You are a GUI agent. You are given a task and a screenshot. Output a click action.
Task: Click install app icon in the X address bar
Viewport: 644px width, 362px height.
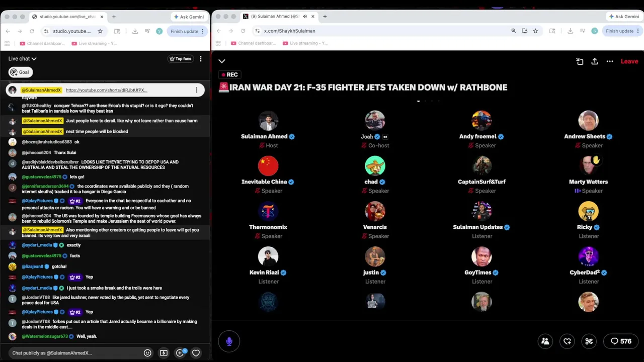coord(524,31)
